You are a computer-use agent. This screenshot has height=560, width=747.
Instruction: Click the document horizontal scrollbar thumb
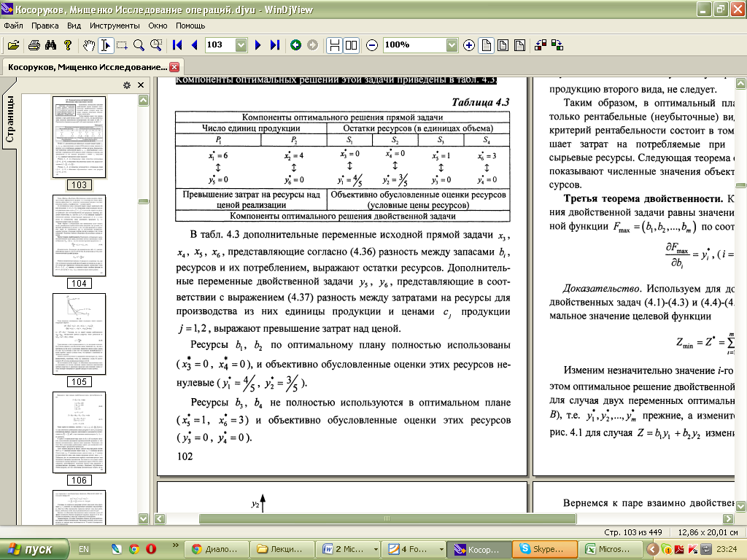tap(387, 518)
